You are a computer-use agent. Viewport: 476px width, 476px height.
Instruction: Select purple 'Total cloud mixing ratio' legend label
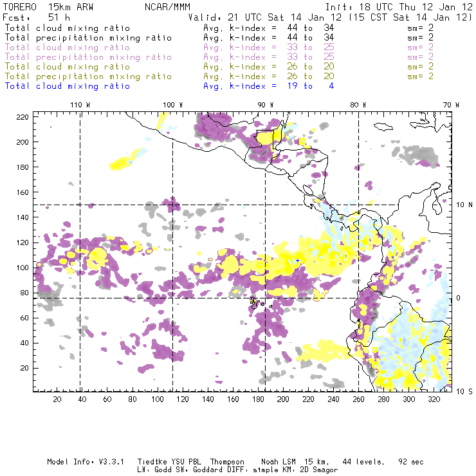coord(68,48)
